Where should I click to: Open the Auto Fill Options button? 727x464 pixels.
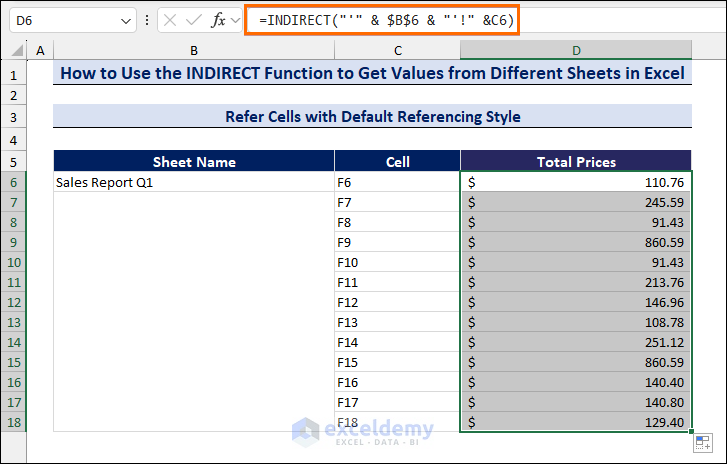(x=702, y=441)
